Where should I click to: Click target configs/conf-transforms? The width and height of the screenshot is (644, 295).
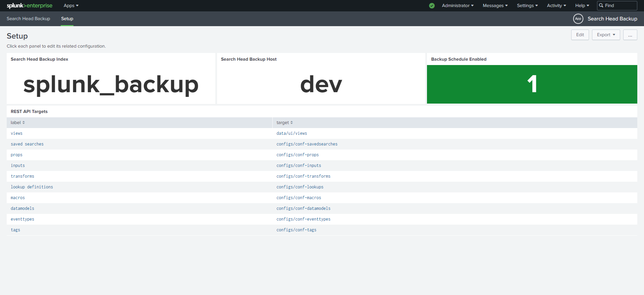pos(303,176)
